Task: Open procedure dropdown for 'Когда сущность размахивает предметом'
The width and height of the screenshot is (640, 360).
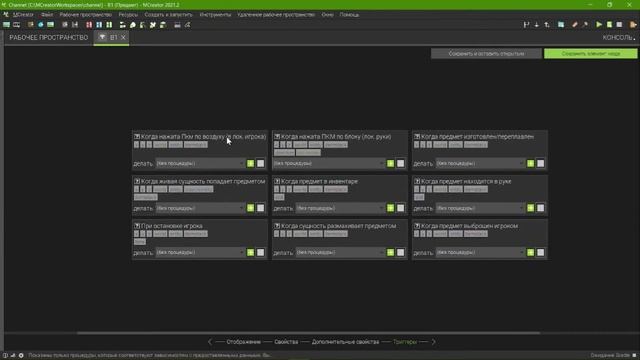Action: pyautogui.click(x=340, y=253)
